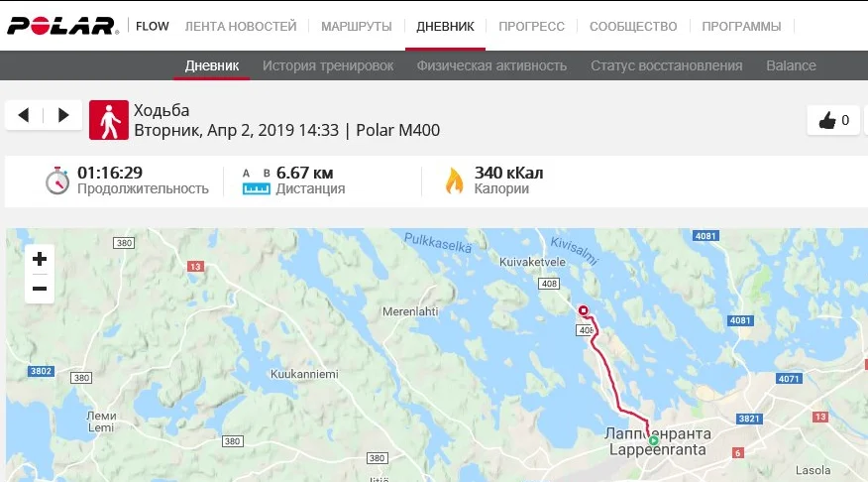Open the Статус восстановления tab

point(667,65)
